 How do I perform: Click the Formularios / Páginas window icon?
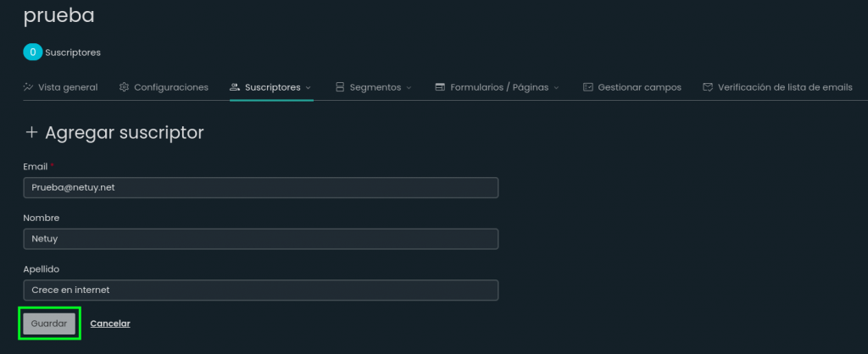pyautogui.click(x=440, y=87)
